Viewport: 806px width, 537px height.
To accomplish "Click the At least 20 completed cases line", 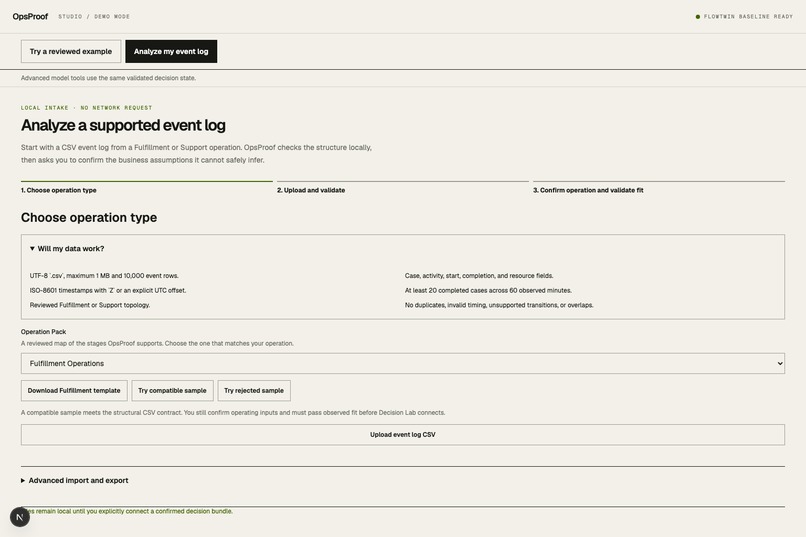I will point(488,290).
